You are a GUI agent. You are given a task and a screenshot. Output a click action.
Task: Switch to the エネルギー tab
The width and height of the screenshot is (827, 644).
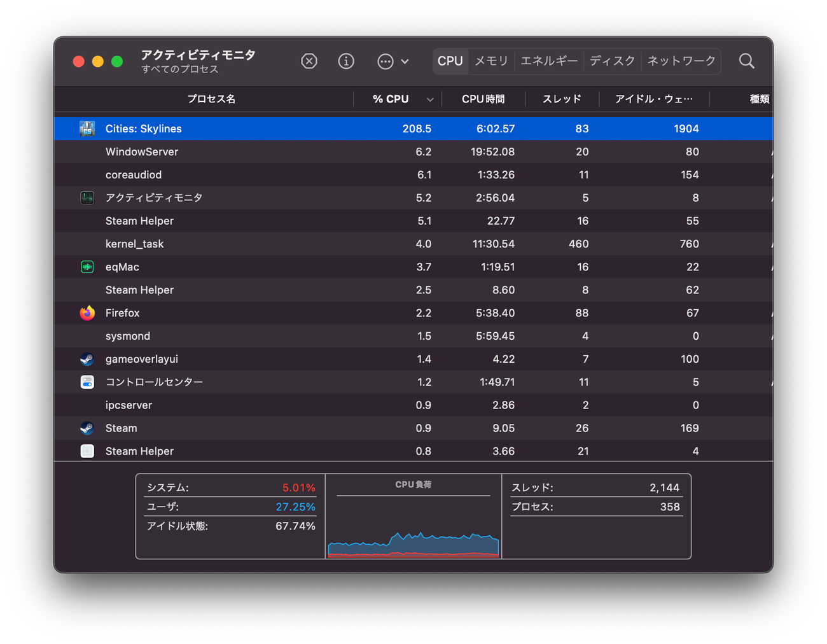coord(548,61)
